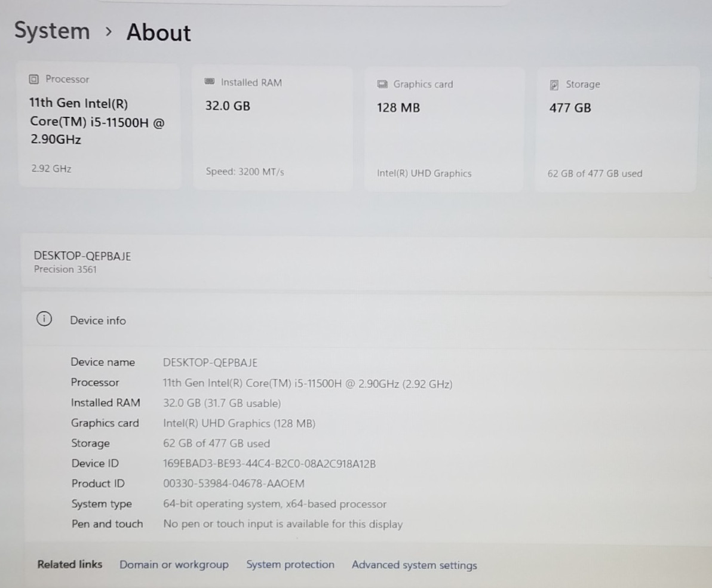Click the Intel(R) UHD Graphics (128 MB) row value

tap(240, 423)
